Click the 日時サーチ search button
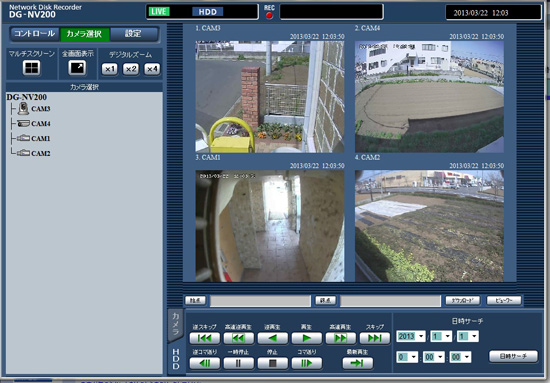The height and width of the screenshot is (383, 550). click(513, 356)
